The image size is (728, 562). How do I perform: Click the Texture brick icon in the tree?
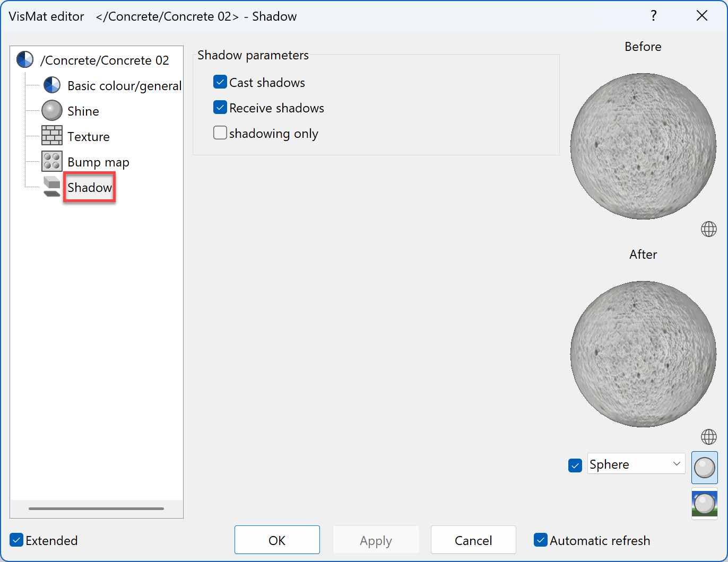[x=51, y=135]
